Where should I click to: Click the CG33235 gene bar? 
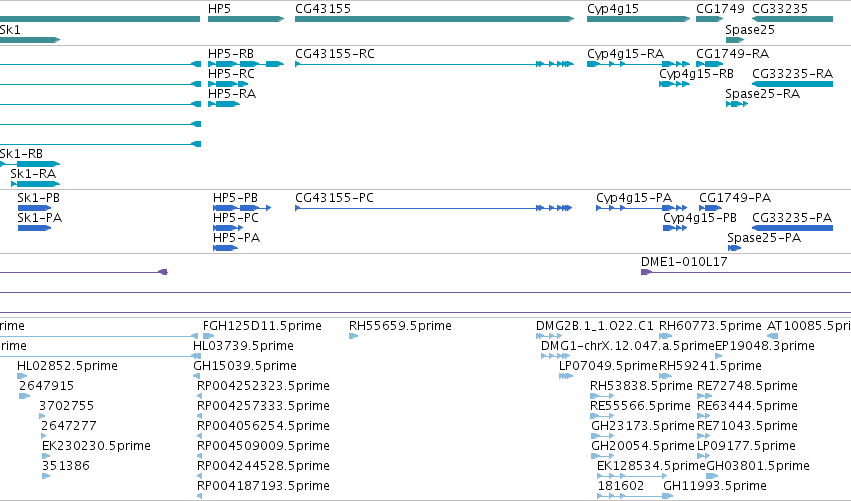coord(792,19)
